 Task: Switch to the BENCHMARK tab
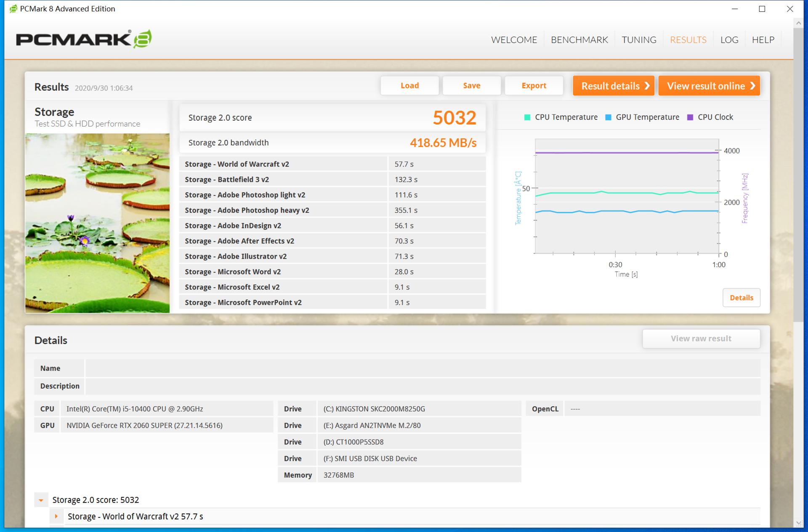(x=579, y=40)
